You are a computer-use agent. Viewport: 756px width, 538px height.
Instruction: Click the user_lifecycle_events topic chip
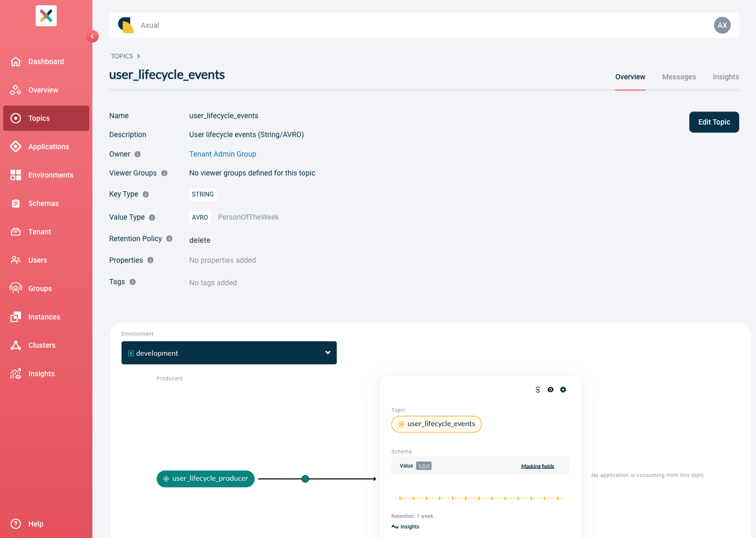pos(436,424)
